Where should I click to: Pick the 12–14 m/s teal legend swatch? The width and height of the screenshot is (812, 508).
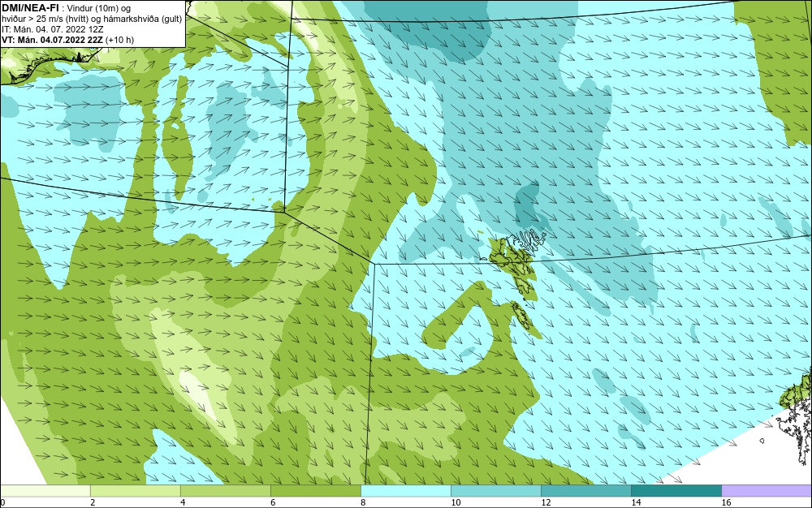tap(585, 491)
